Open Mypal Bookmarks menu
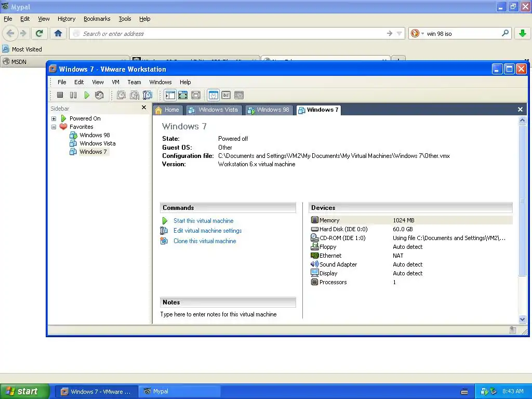The image size is (532, 399). click(97, 19)
